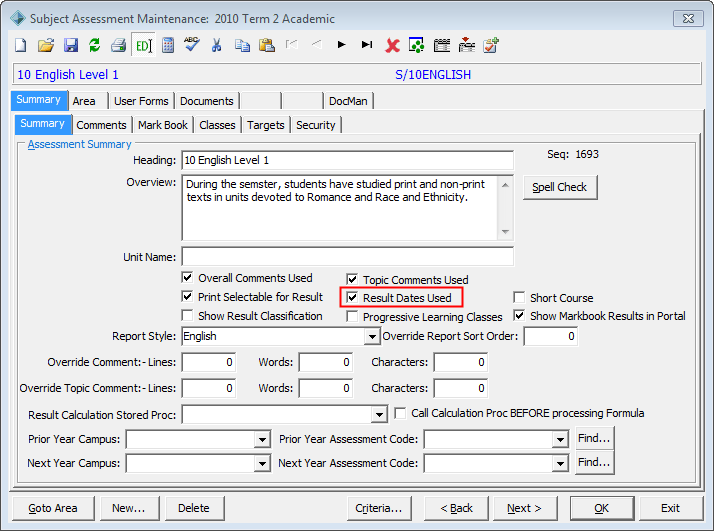
Task: Enable Show Result Classification
Action: coord(187,316)
